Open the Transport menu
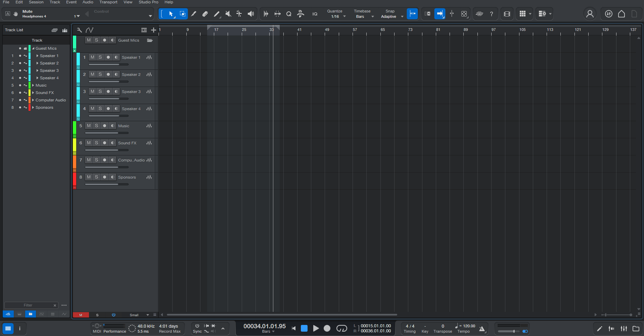Image resolution: width=644 pixels, height=336 pixels. click(108, 2)
